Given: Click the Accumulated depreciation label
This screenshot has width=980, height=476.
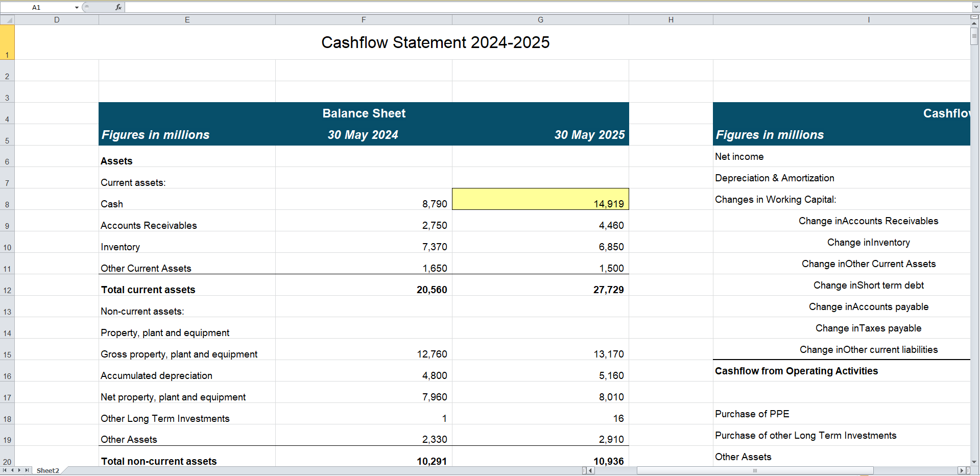Looking at the screenshot, I should [x=156, y=375].
